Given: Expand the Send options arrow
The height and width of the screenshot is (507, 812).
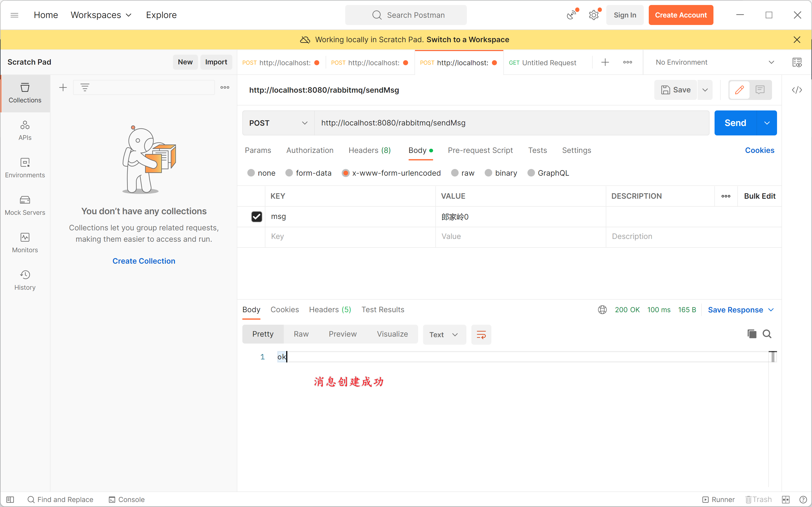Looking at the screenshot, I should tap(767, 123).
